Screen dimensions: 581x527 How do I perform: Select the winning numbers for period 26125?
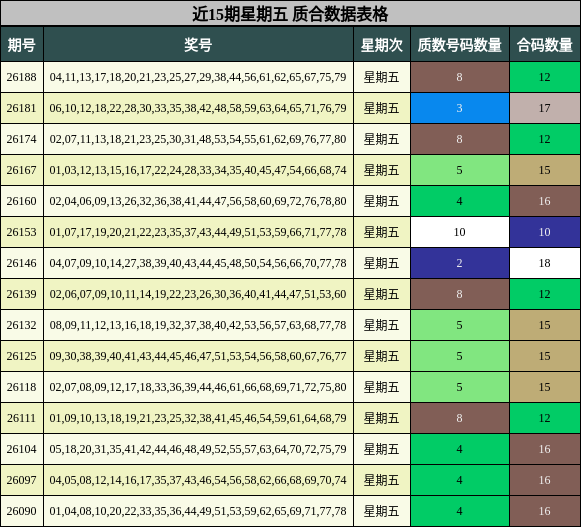pos(198,356)
